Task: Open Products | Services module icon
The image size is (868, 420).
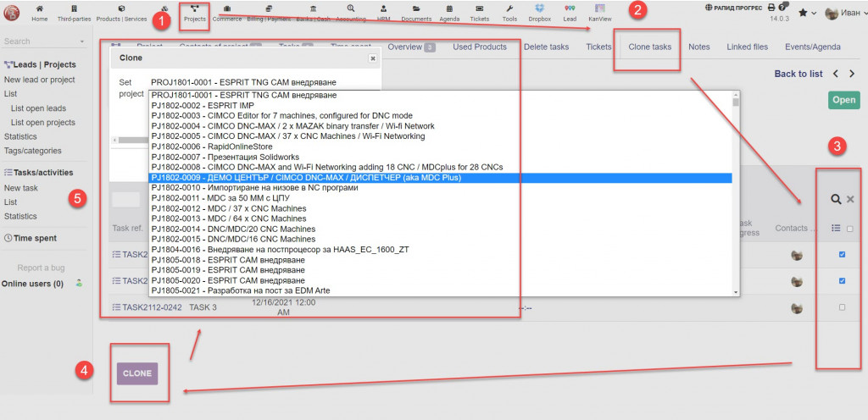Action: coord(121,8)
